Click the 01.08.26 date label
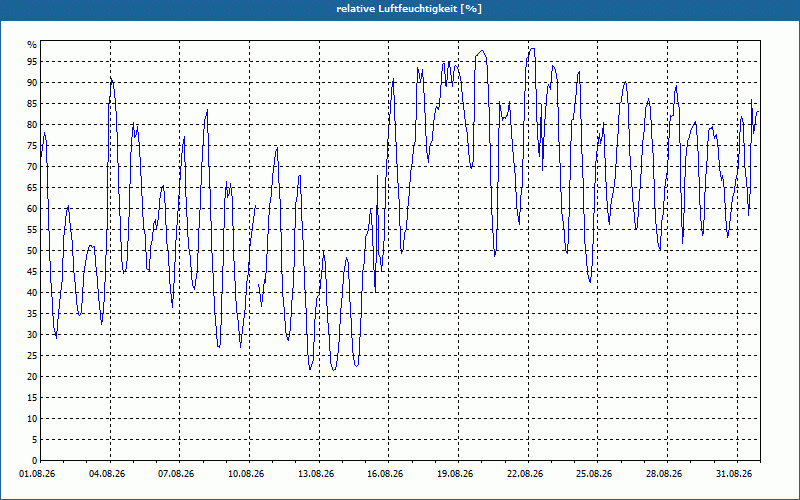The image size is (800, 500). (37, 474)
